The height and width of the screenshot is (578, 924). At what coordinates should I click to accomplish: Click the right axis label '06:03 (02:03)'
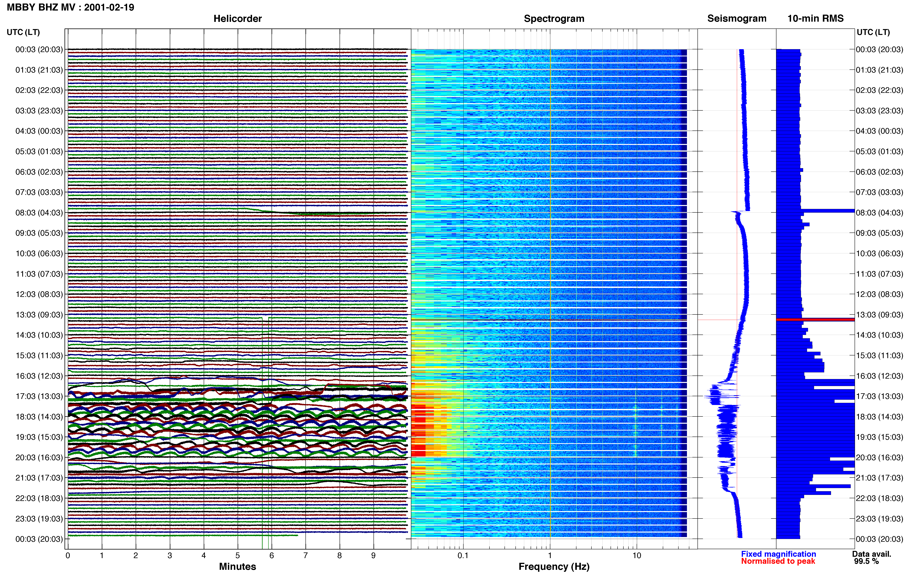[879, 172]
